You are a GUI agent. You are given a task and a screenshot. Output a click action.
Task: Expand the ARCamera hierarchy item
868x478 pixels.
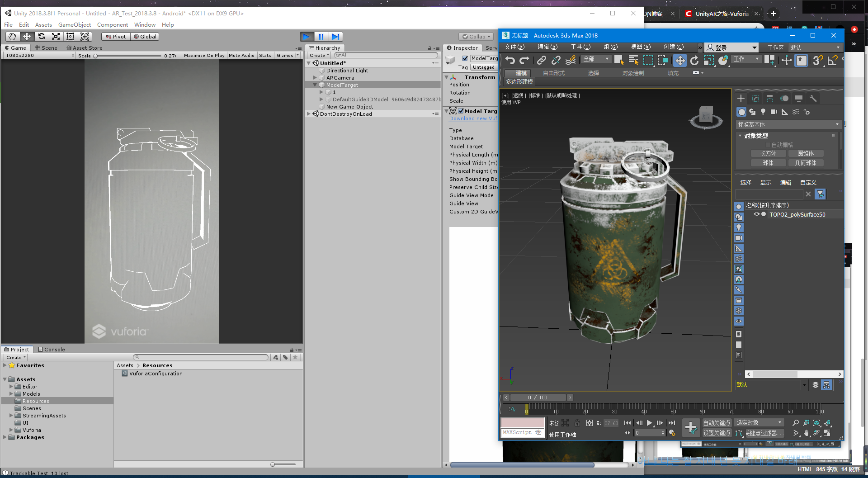[315, 78]
